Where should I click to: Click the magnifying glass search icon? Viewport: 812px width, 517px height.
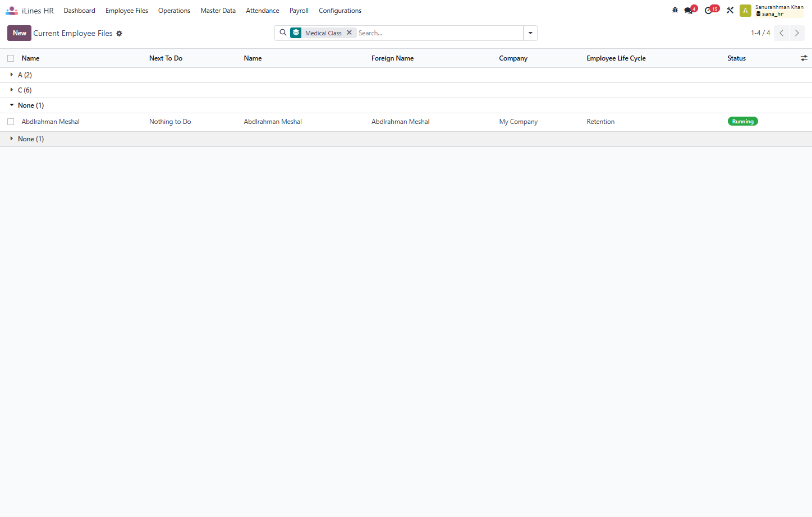click(x=283, y=33)
